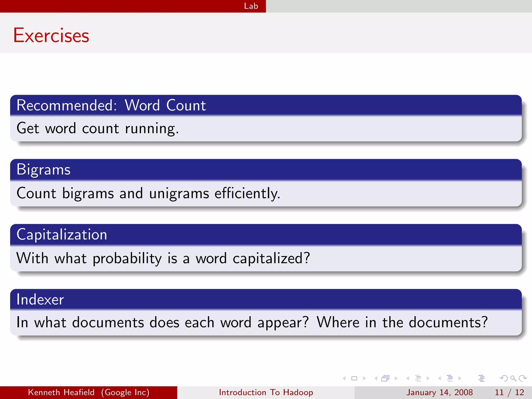Click the 'Get word count running.' text
The image size is (532, 399).
pyautogui.click(x=98, y=129)
